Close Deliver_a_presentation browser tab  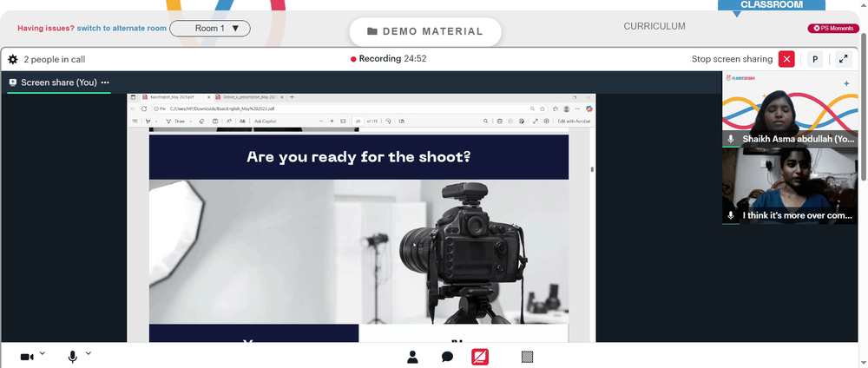coord(282,97)
